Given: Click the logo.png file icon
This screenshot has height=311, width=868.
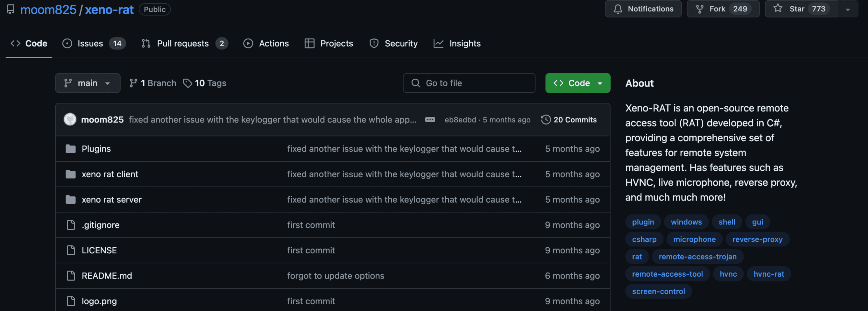Looking at the screenshot, I should coord(71,301).
